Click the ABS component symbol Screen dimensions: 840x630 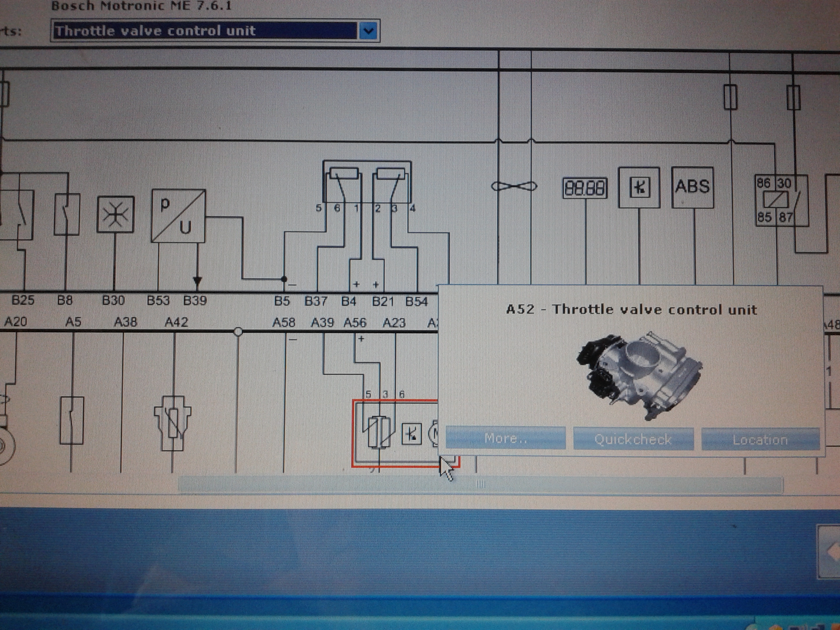[692, 187]
